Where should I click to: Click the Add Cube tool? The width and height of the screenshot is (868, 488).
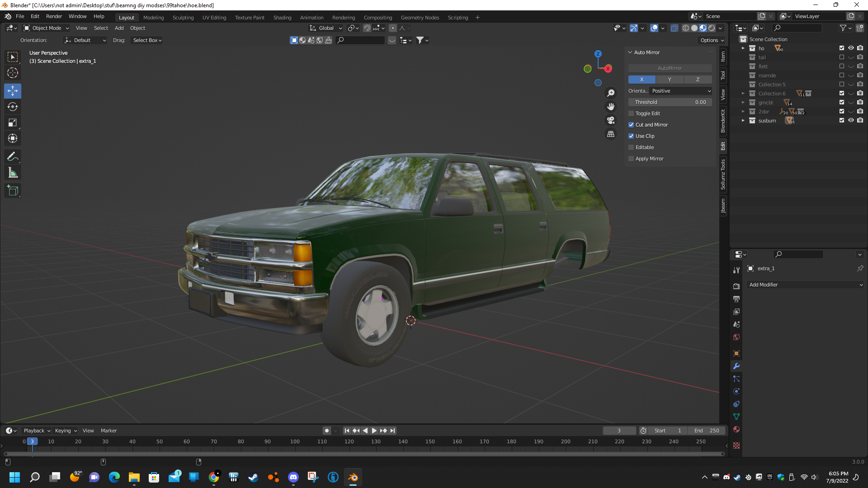point(13,191)
